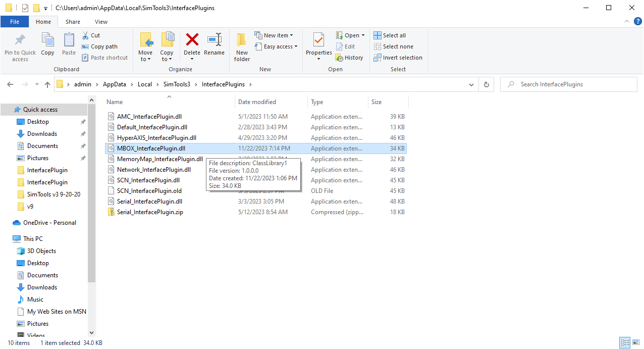
Task: Open the File menu
Action: click(15, 22)
